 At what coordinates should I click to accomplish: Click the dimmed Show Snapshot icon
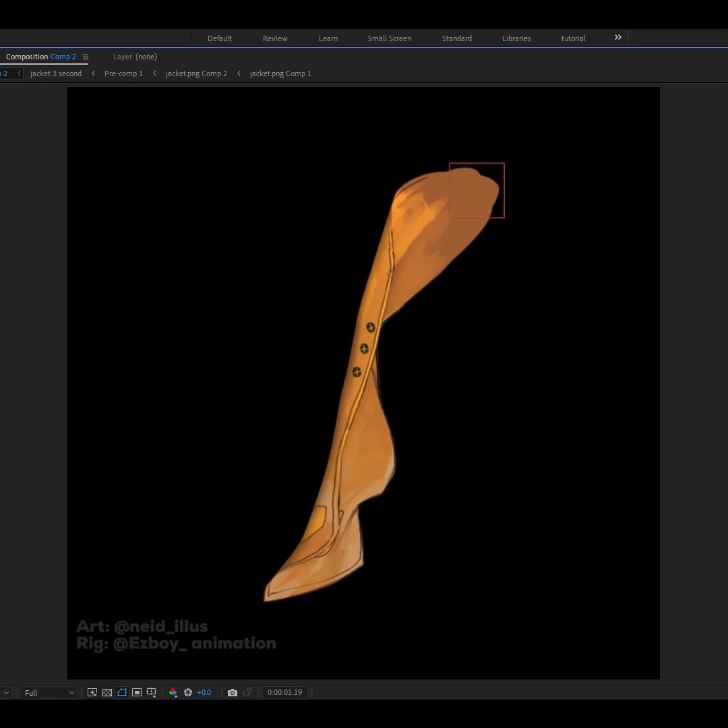247,692
